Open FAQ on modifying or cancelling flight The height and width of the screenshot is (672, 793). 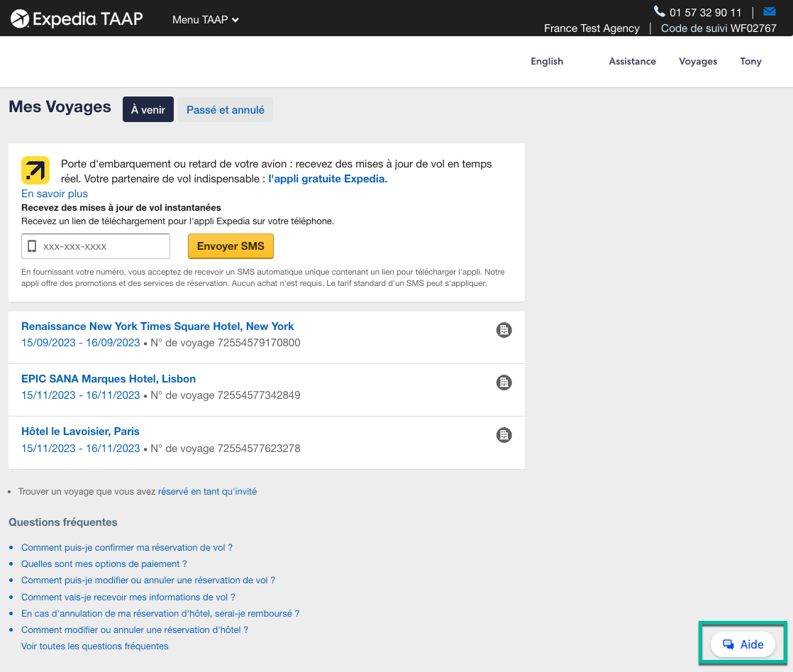tap(148, 580)
